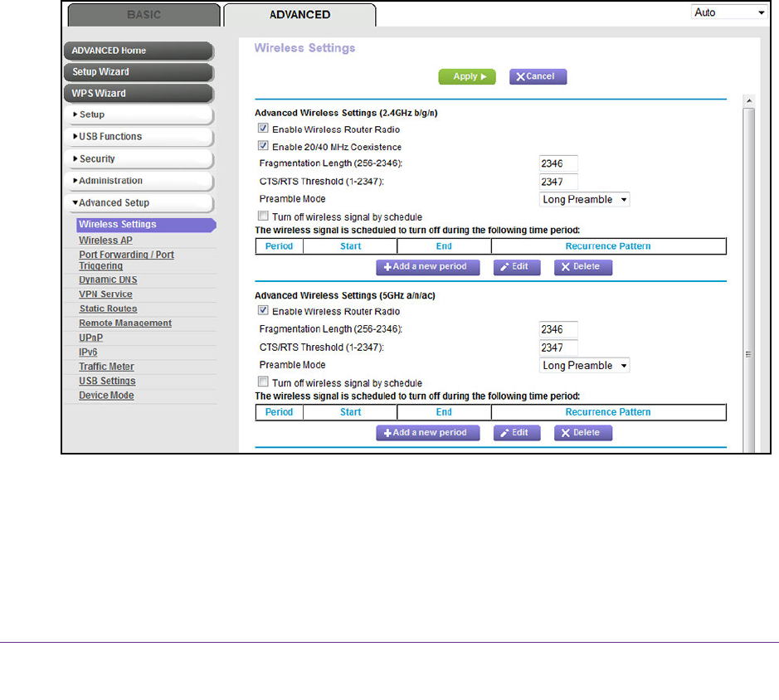Add a new period for 5GHz

tap(428, 433)
